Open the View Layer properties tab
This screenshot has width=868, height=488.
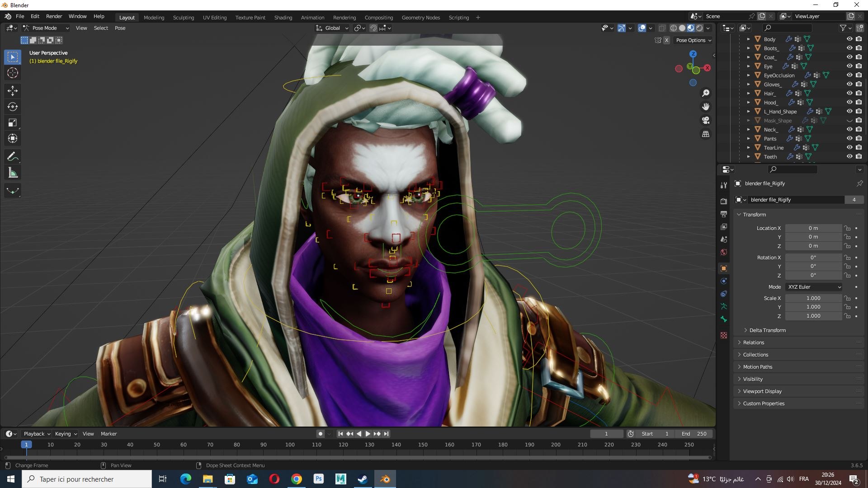pyautogui.click(x=724, y=226)
